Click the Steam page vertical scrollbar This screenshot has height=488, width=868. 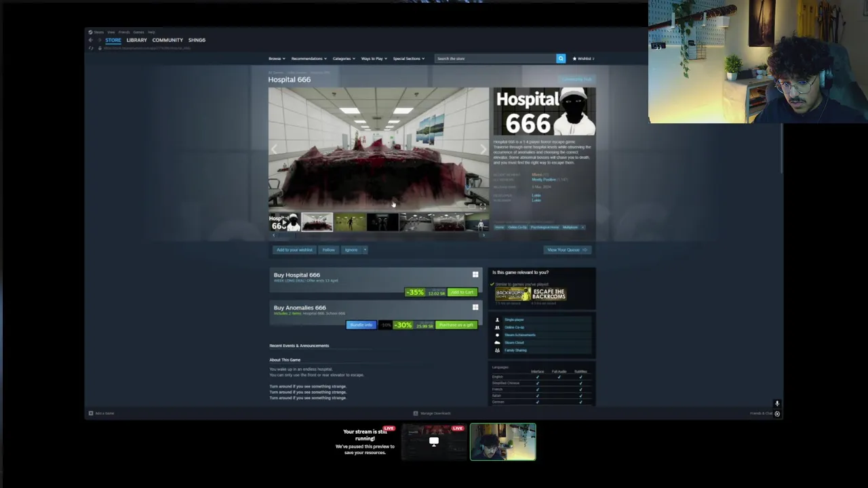781,149
